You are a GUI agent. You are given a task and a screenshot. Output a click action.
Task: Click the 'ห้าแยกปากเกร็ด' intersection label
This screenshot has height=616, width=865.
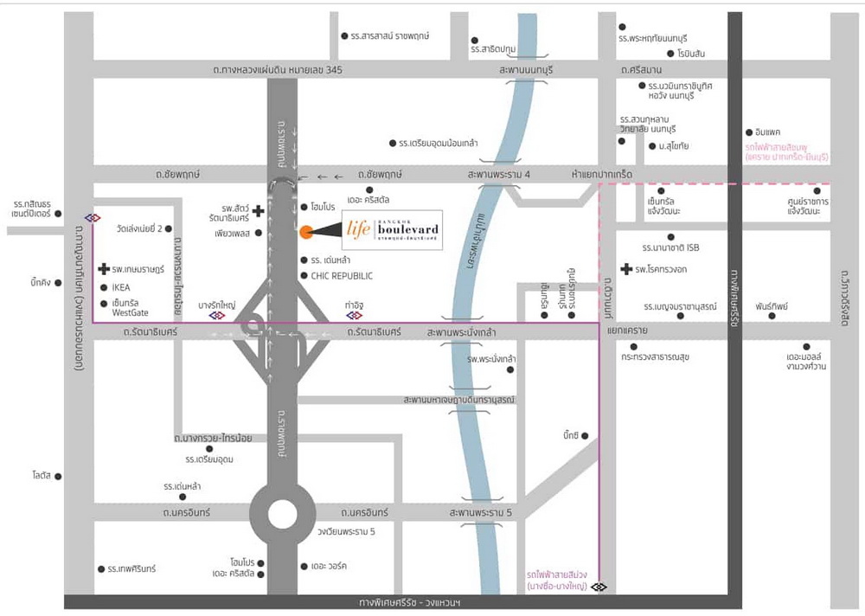click(602, 175)
